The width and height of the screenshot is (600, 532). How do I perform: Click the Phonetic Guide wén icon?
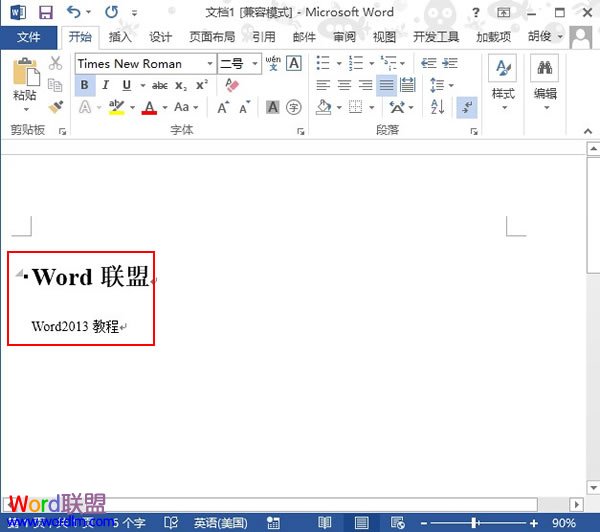pyautogui.click(x=273, y=63)
